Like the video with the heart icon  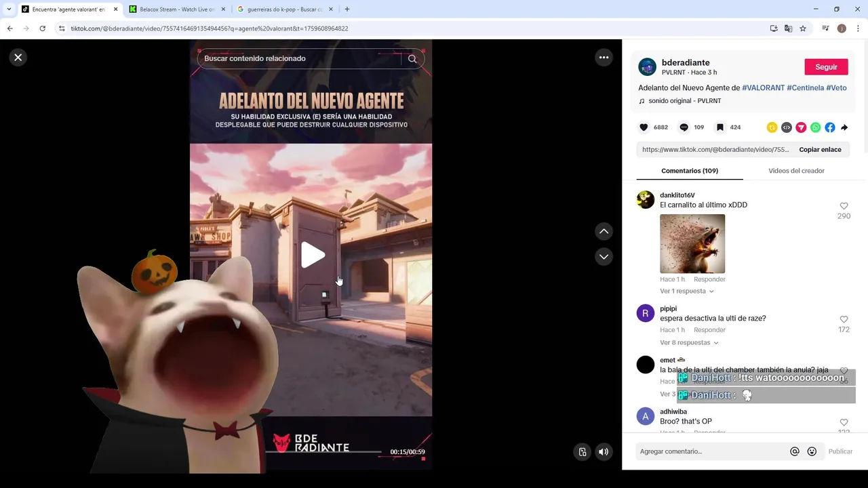(x=644, y=127)
